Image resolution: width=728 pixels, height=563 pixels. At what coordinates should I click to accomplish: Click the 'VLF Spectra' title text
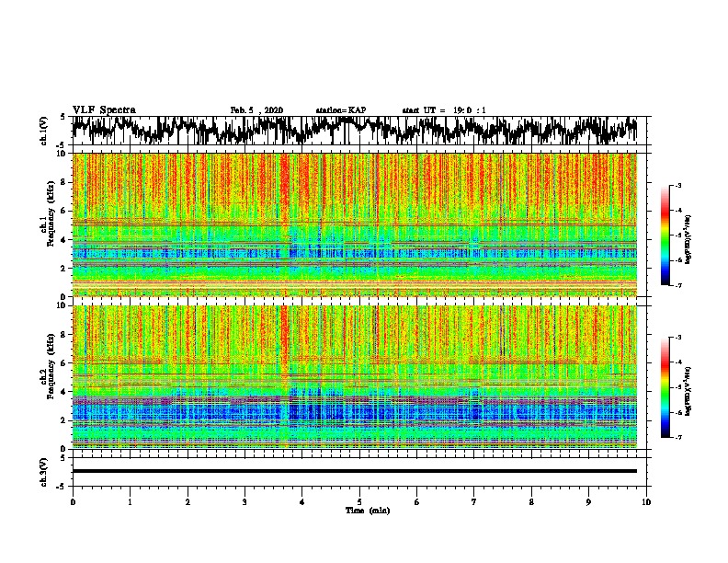pyautogui.click(x=104, y=110)
